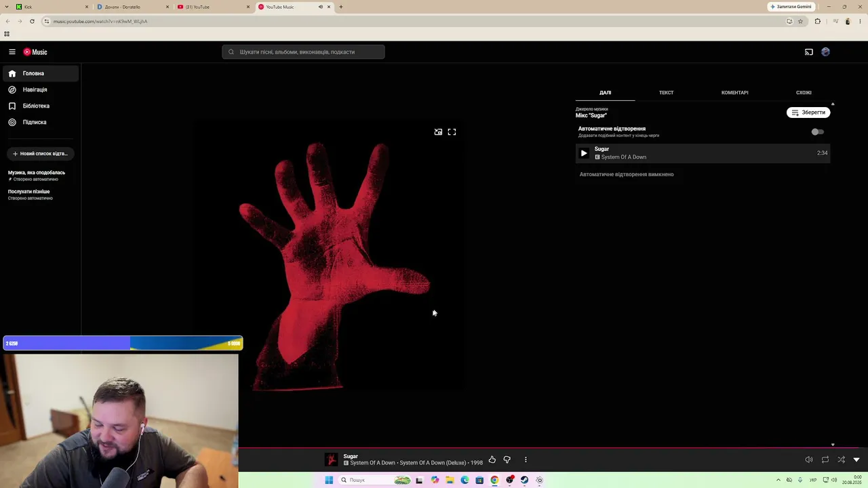Open the miniplayer icon over album art

tap(438, 132)
